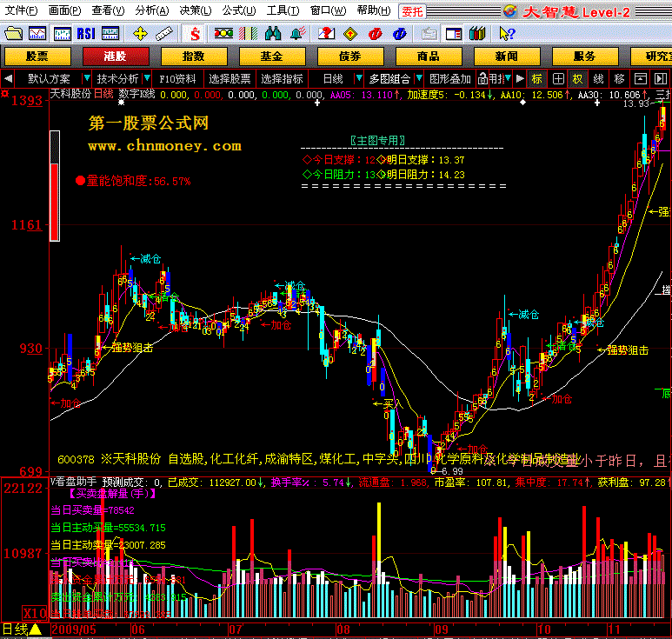Select the K-line candlestick chart icon
Viewport: 672px width, 639px height.
(62, 33)
